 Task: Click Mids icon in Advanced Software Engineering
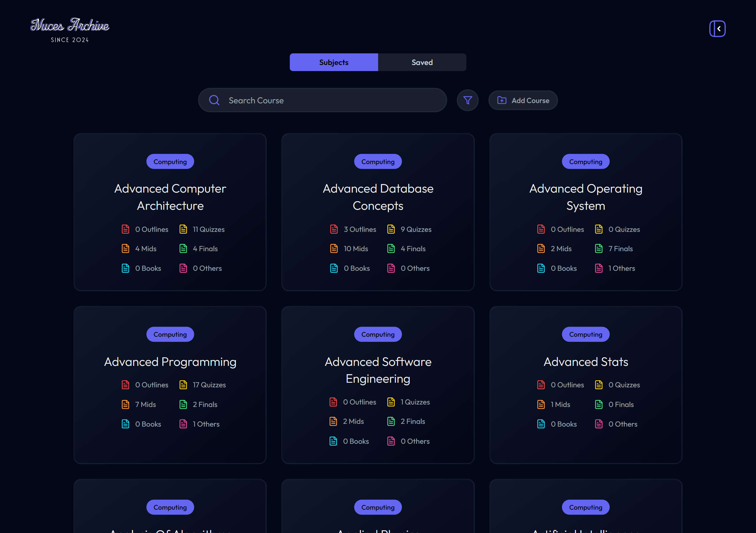333,421
